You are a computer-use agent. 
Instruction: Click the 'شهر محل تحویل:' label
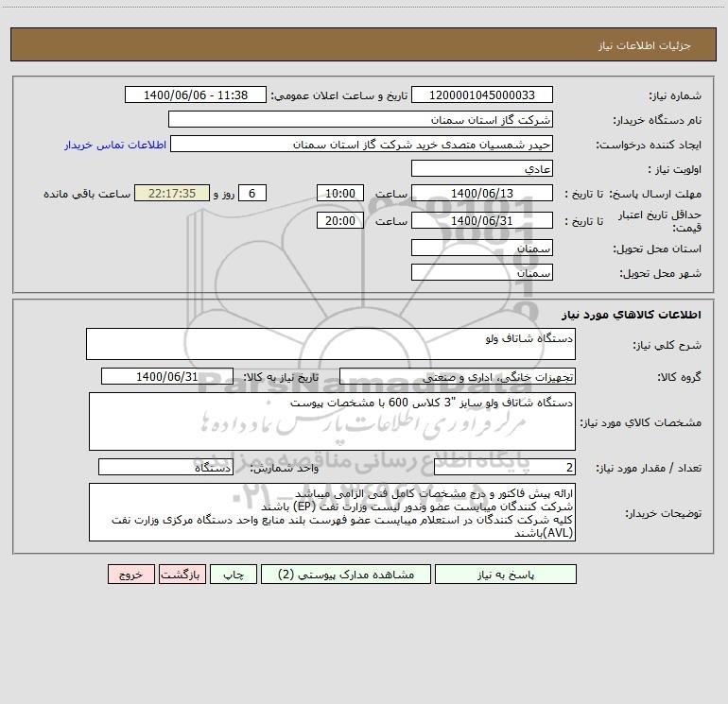(661, 273)
